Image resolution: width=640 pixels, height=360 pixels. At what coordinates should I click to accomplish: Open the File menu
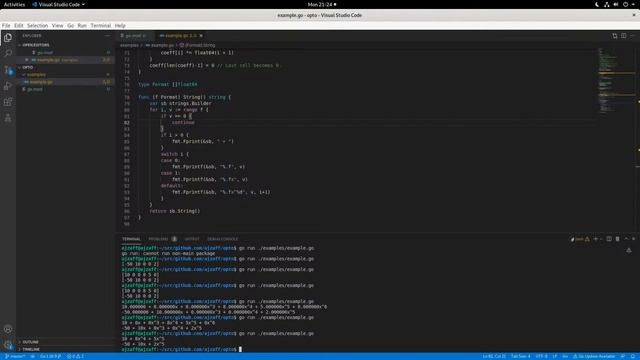(x=6, y=25)
